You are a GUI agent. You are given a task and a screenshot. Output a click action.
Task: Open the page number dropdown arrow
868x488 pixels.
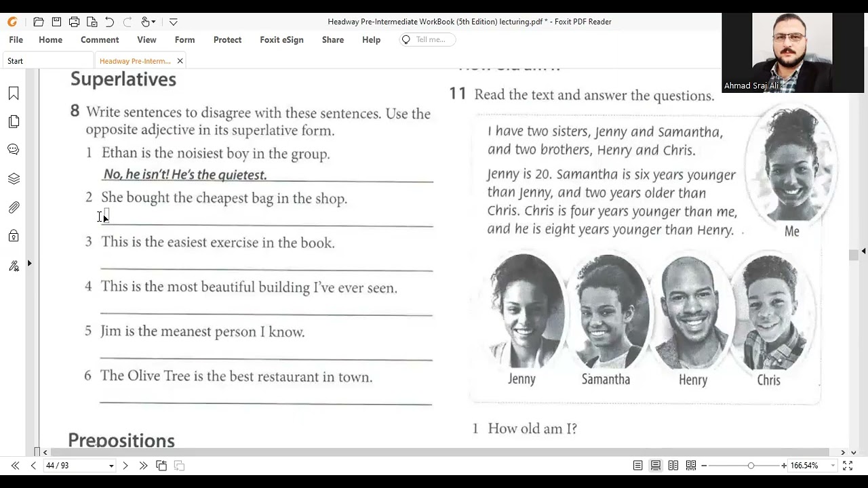(x=111, y=466)
